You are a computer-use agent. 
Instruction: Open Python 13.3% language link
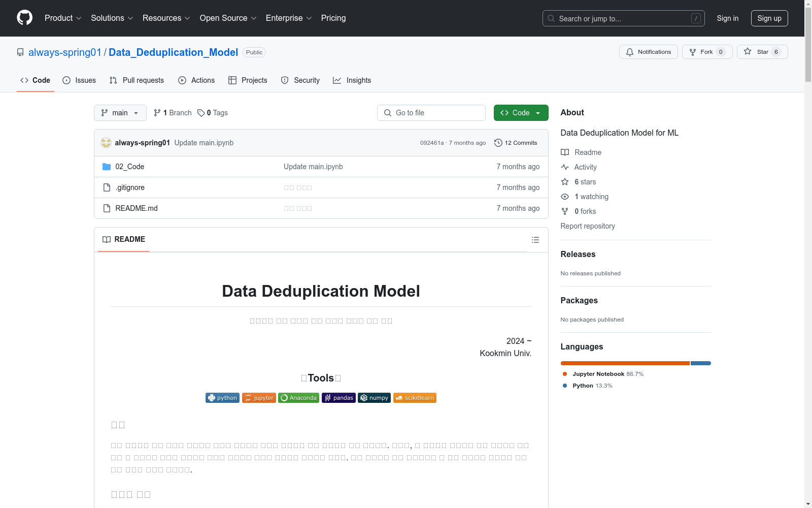pyautogui.click(x=588, y=386)
